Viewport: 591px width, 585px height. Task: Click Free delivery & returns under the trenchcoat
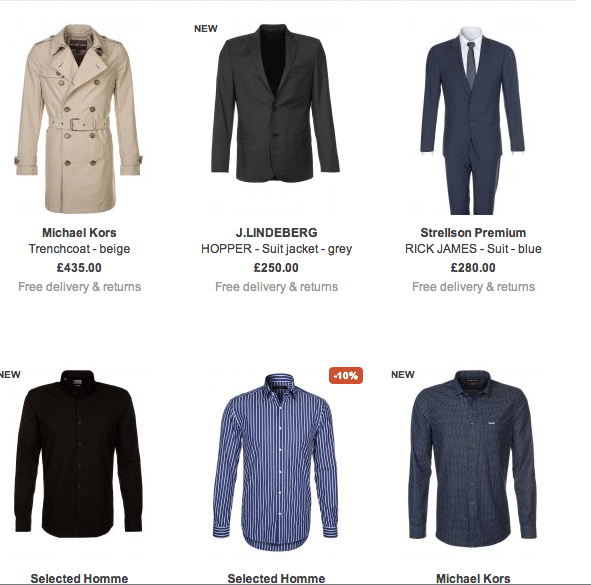click(79, 287)
